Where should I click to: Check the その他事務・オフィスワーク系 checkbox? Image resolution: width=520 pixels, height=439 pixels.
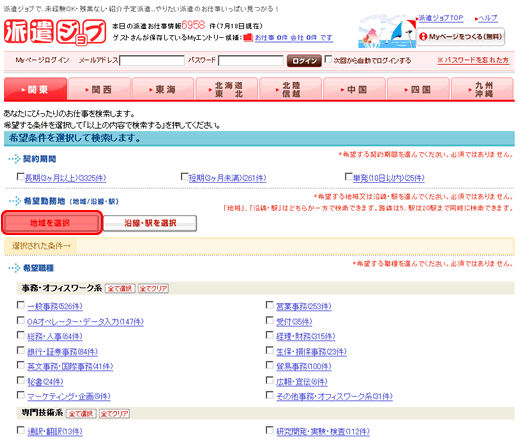[270, 395]
